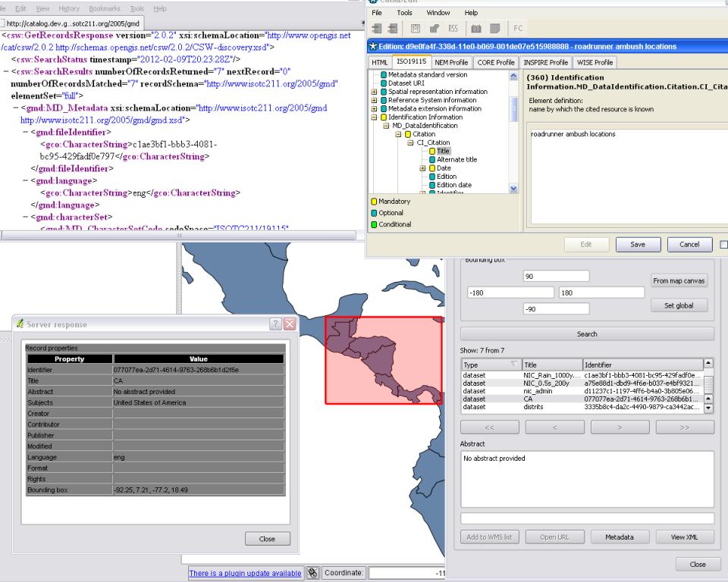Viewport: 728px width, 582px height.
Task: Click the Edition tree item
Action: 447,177
